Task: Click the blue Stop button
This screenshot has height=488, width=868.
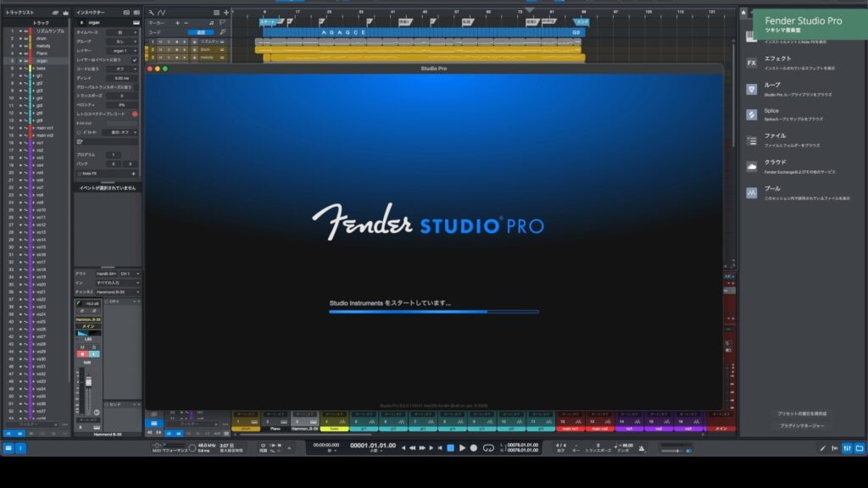Action: pos(451,447)
